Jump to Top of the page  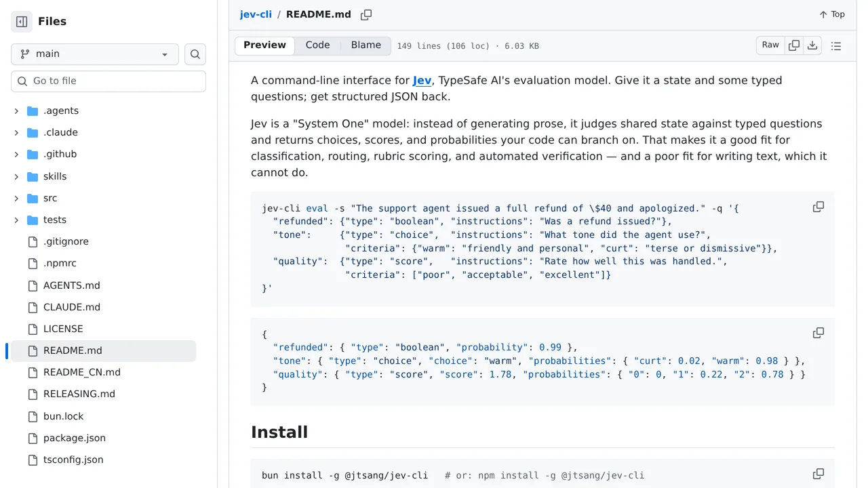click(832, 14)
